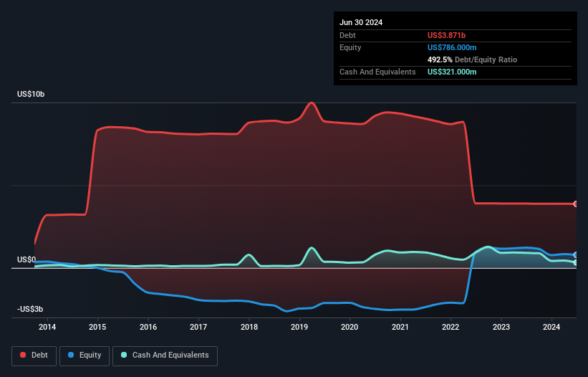Select the 2024 x-axis label
Screen dimensions: 588x377
click(x=551, y=327)
